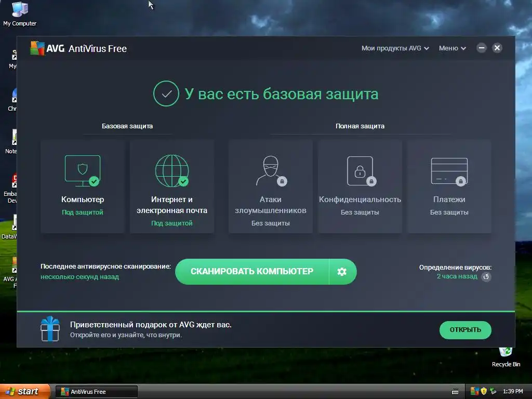
Task: Open My Computer desktop icon
Action: click(x=20, y=14)
